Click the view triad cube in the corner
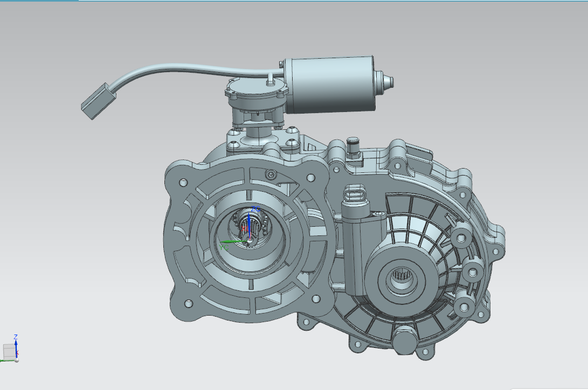Viewport: 588px width, 390px height. coord(9,352)
